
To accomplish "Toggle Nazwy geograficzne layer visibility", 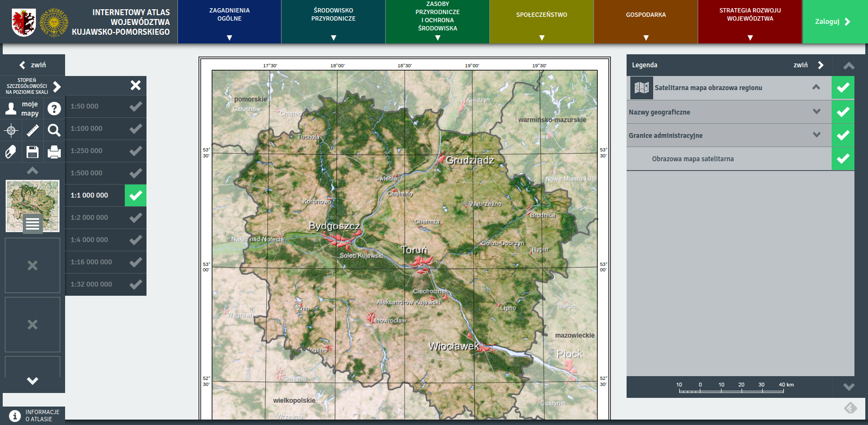I will click(x=843, y=112).
